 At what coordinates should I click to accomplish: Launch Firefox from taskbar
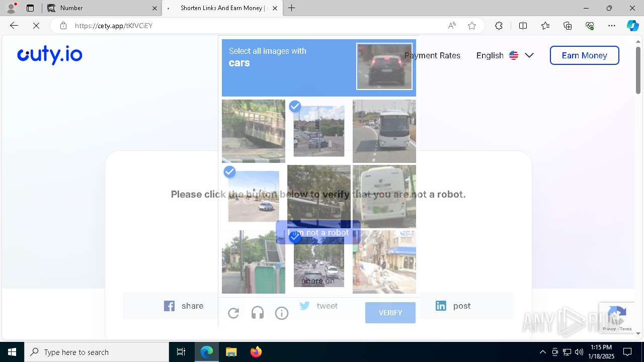pos(256,352)
